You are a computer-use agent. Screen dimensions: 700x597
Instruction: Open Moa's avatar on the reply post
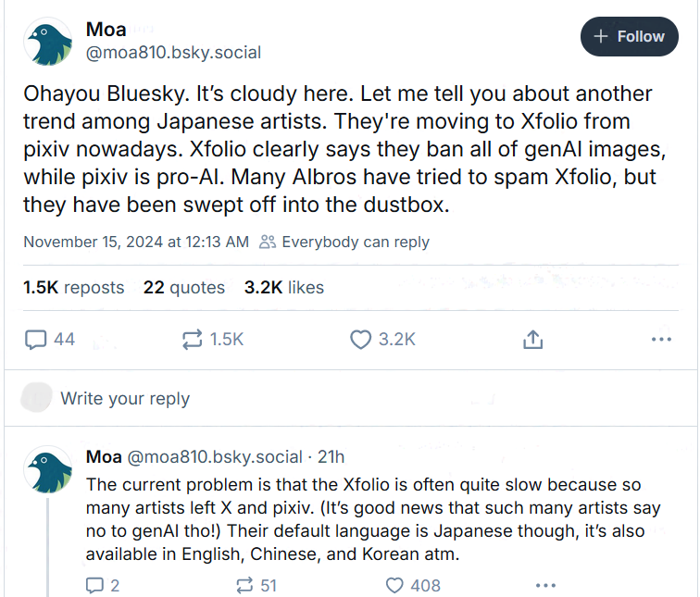(48, 469)
